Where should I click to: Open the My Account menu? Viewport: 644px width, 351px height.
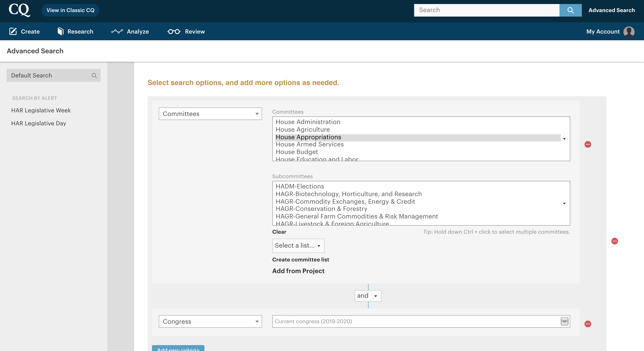[610, 32]
